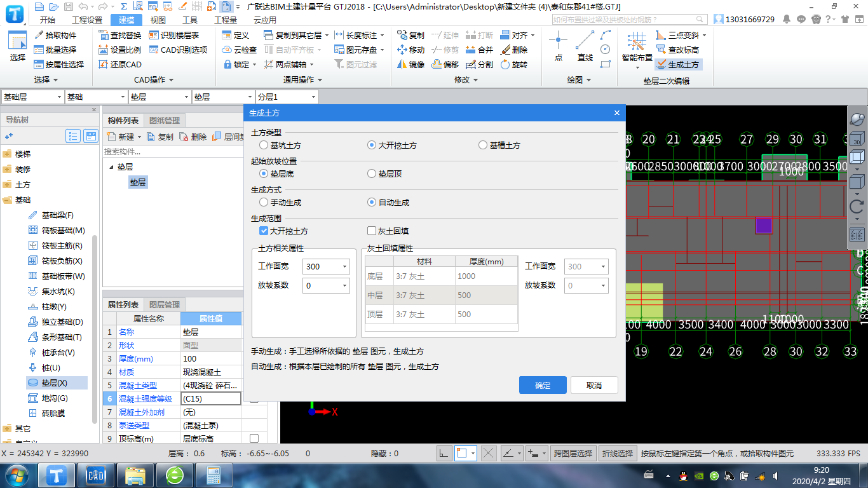Open the 智能布置 tool

(637, 48)
